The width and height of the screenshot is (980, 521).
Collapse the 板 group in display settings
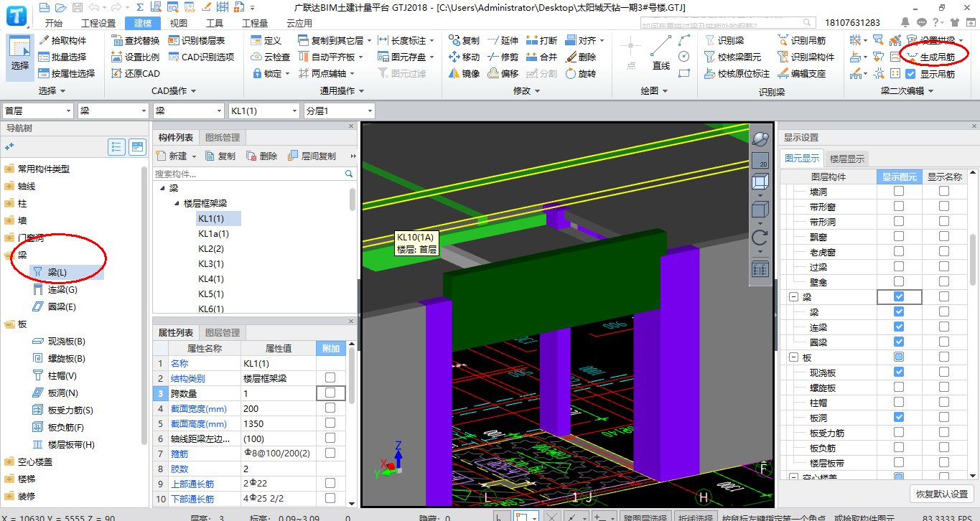point(794,357)
